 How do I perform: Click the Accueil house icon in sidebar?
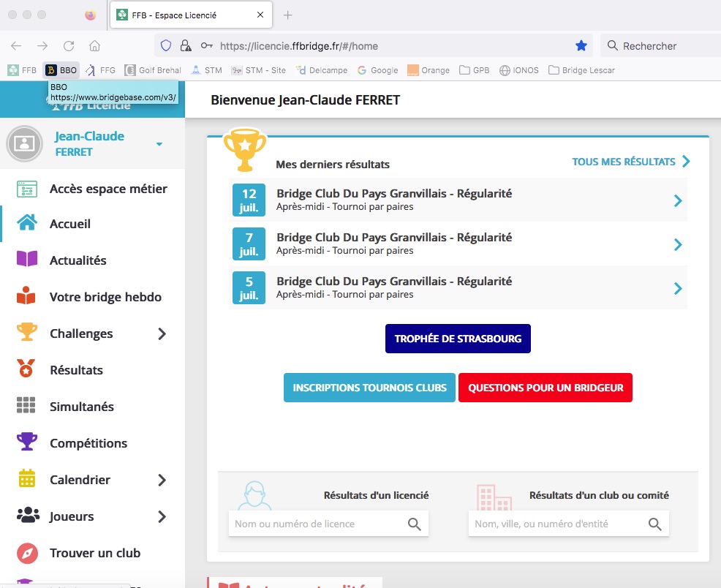[26, 223]
